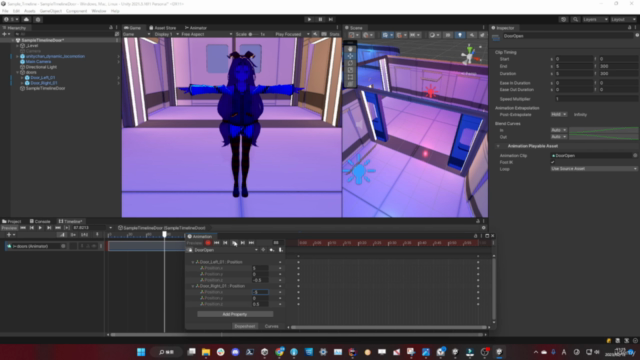Open the Layout dropdown in the top toolbar
Viewport: 640px width, 360px height.
click(623, 19)
